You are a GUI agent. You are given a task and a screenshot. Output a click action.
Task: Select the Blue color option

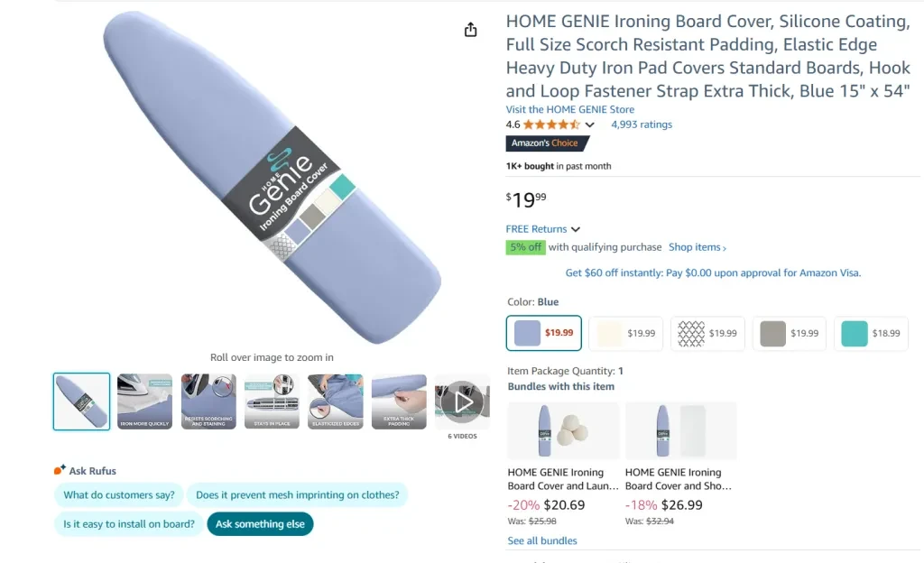(x=544, y=333)
